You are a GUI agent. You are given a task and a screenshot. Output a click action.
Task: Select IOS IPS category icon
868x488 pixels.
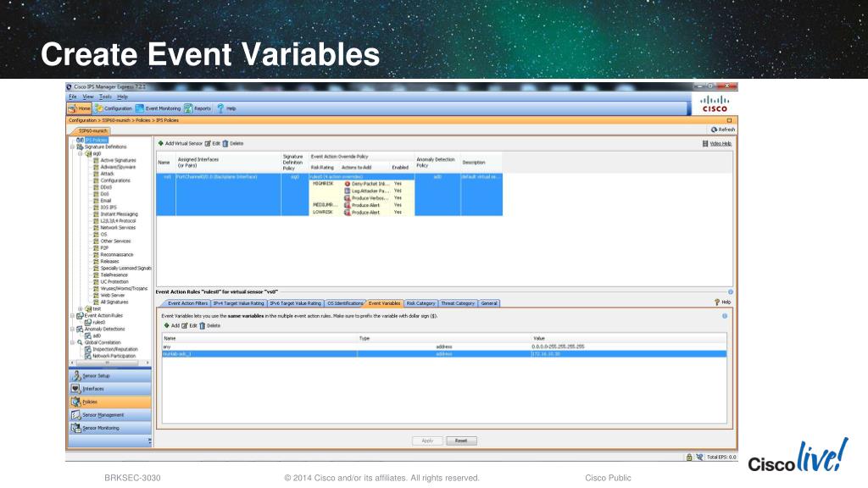pos(97,208)
